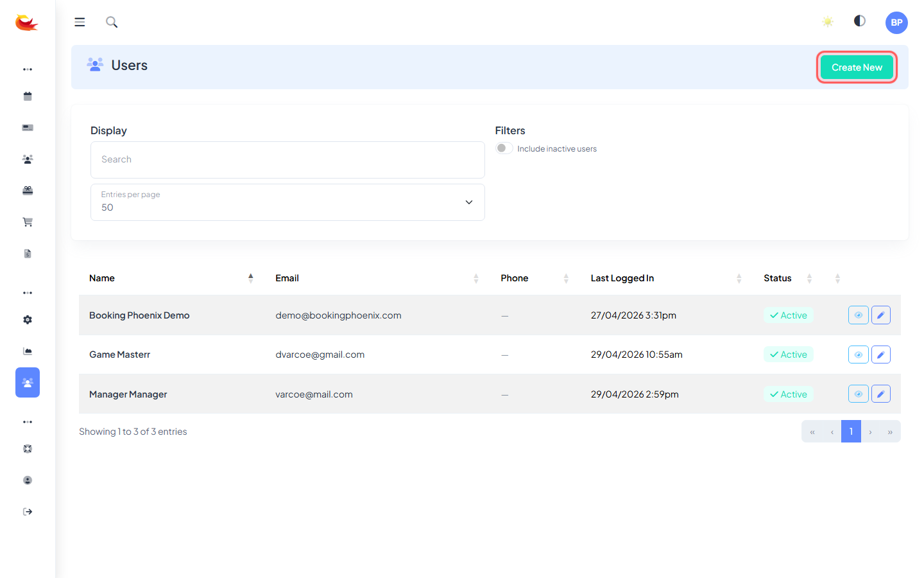View Game Masterr with eye icon
This screenshot has width=924, height=578.
[859, 355]
